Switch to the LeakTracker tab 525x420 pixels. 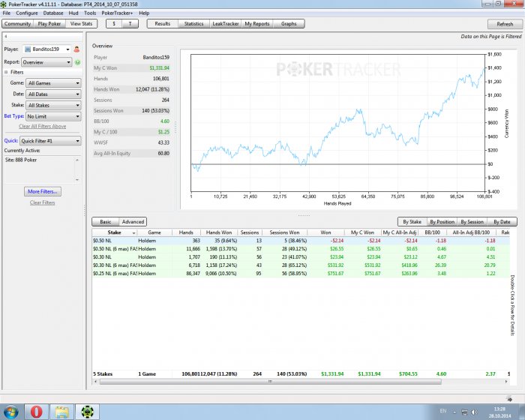[x=225, y=24]
